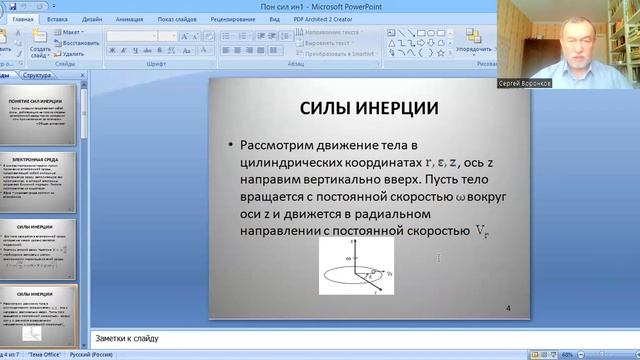Screen dimensions: 640x360
Task: Increase list indent level
Action: [272, 36]
